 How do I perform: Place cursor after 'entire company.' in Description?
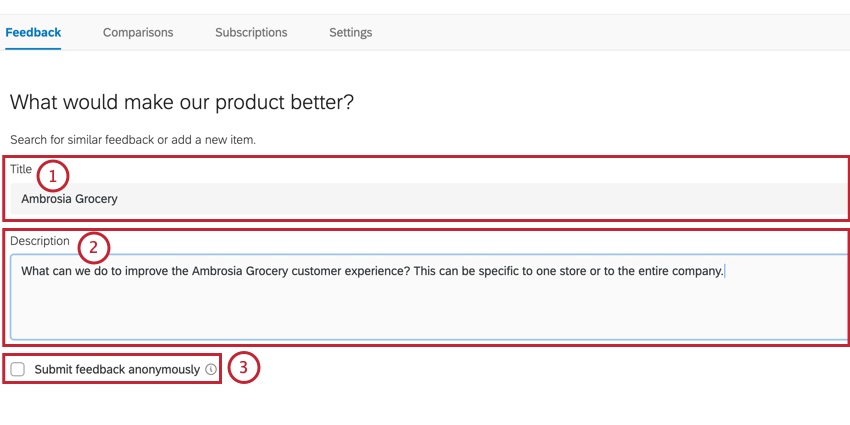723,271
